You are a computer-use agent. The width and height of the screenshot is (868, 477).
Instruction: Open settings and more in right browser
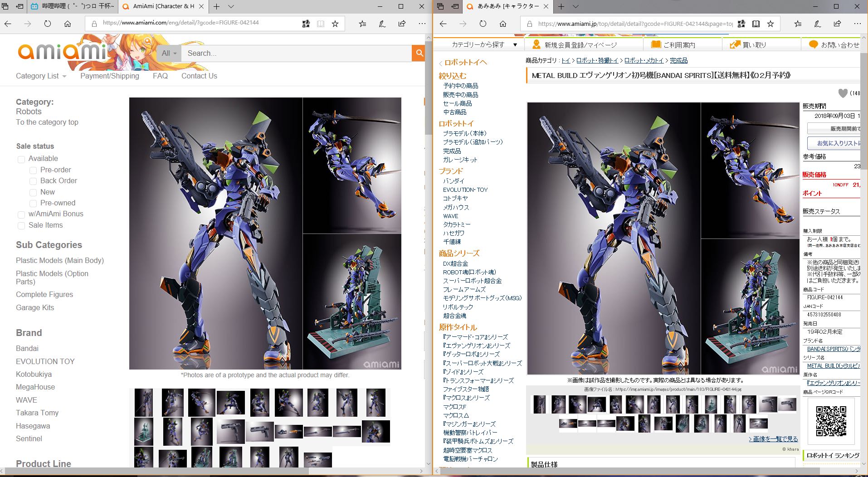(857, 24)
